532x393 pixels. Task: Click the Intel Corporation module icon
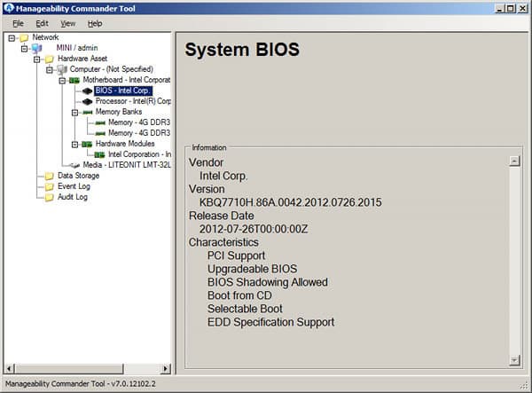click(x=99, y=154)
